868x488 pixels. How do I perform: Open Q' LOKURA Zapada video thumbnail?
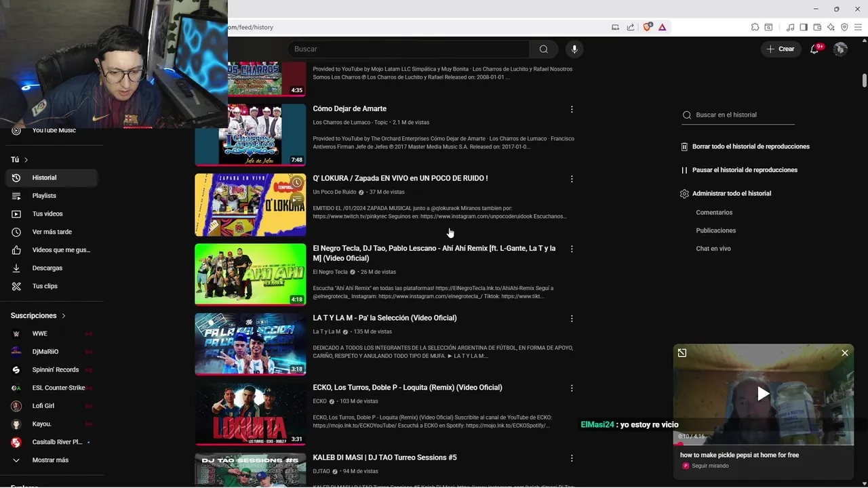click(250, 205)
